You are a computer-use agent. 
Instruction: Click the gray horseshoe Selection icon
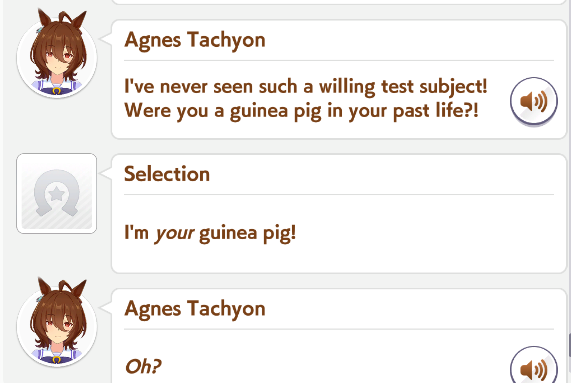56,193
